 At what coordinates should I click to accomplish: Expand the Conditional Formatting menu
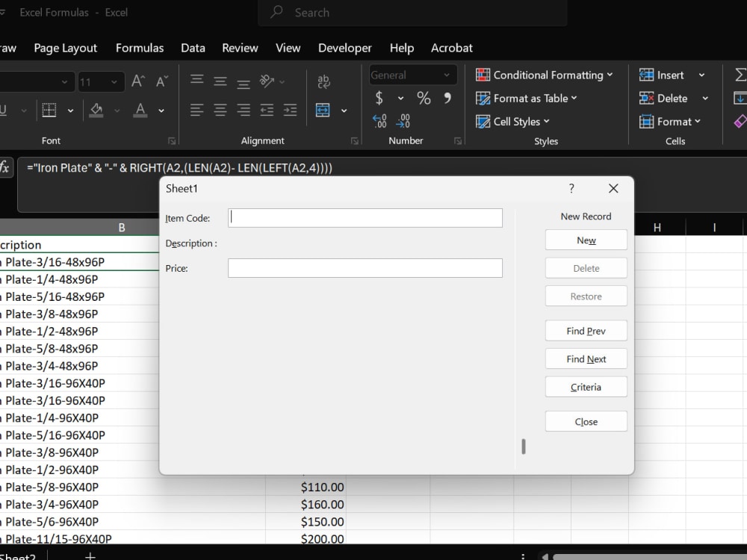(x=544, y=75)
